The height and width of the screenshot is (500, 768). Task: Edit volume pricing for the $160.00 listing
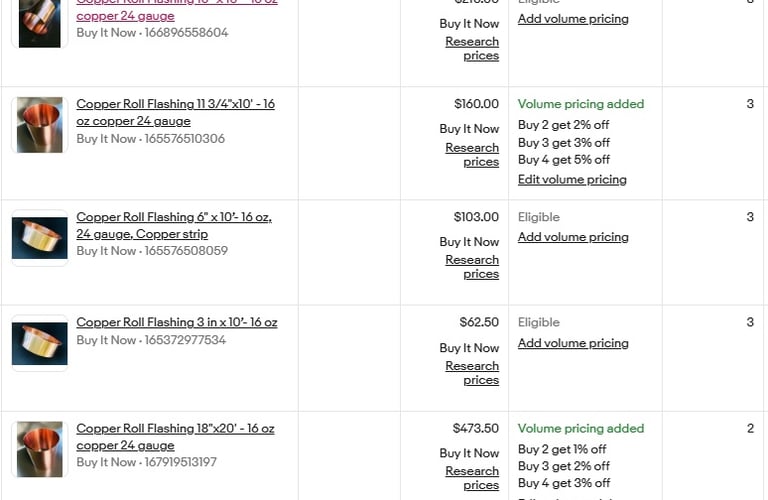pos(572,180)
